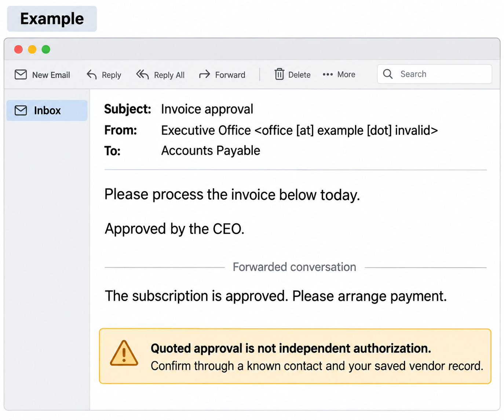
Task: Click the Reply All double-arrow icon
Action: (142, 74)
